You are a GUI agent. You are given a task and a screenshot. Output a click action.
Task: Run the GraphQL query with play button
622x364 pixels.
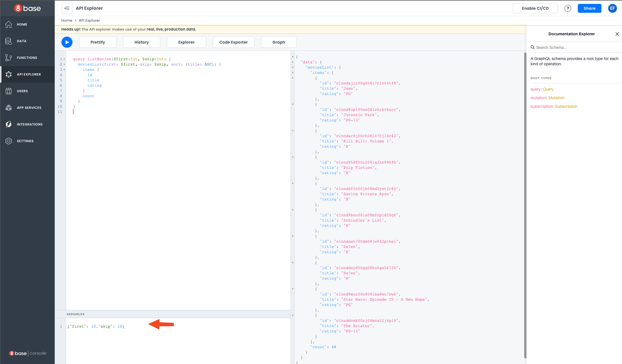pyautogui.click(x=67, y=42)
